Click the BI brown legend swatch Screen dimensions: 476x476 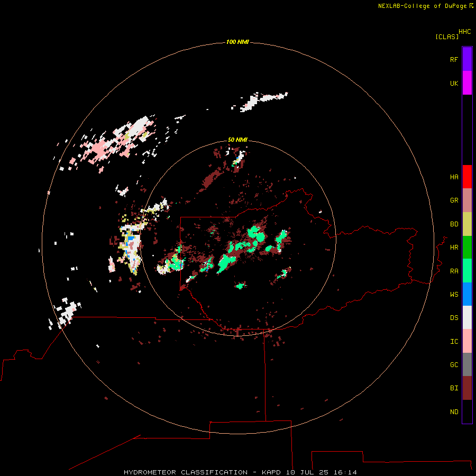coord(467,388)
